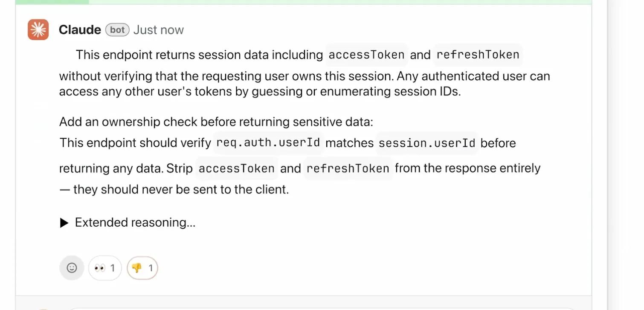
Task: Open the Claude author name link
Action: 80,30
